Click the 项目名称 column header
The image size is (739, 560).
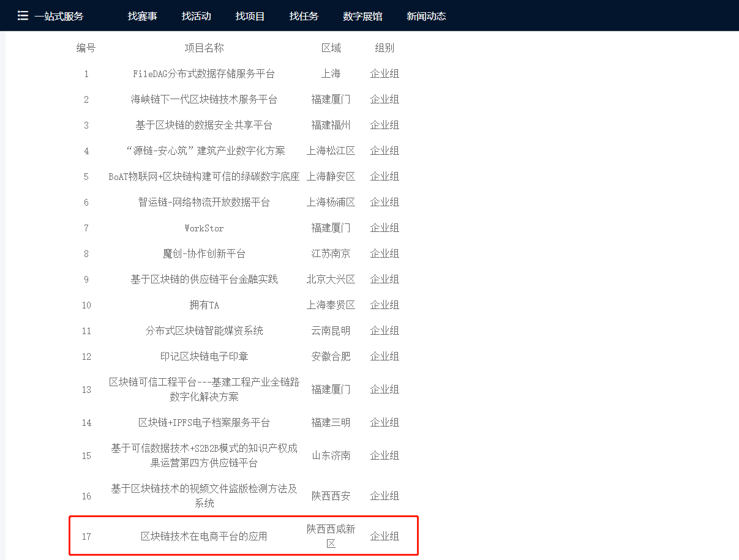coord(204,48)
